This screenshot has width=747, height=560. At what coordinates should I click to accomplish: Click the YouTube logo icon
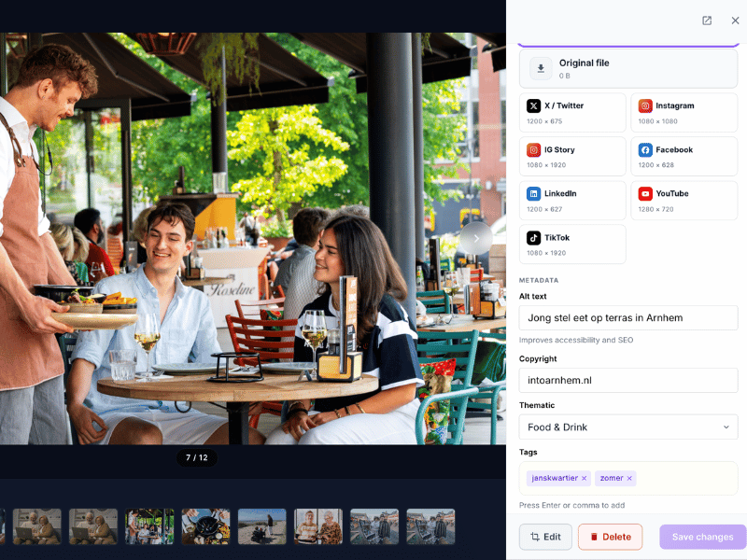(x=645, y=194)
